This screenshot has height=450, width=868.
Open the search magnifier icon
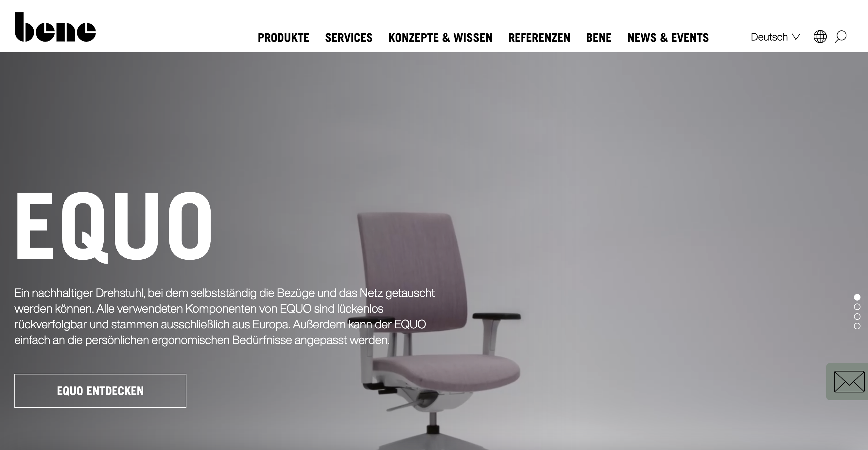pos(841,37)
